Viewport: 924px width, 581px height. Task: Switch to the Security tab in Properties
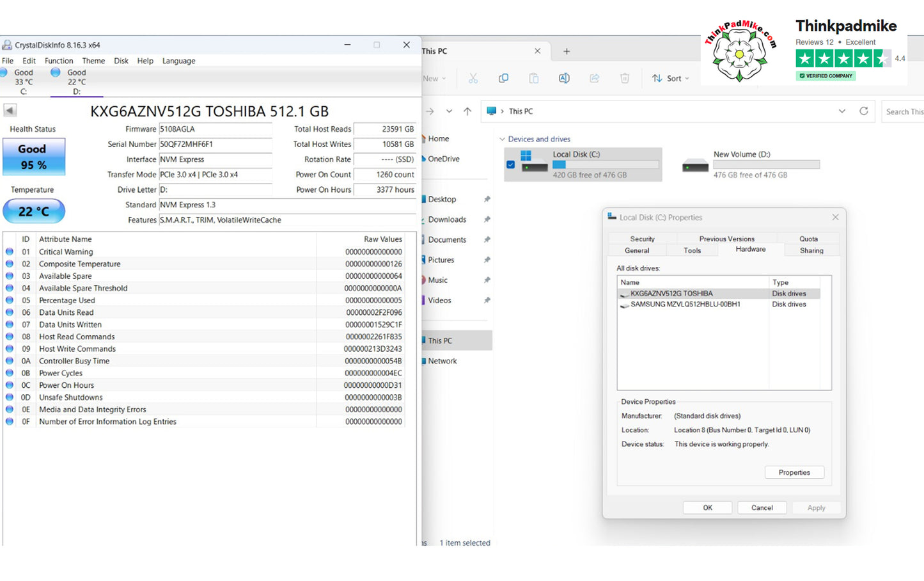643,239
